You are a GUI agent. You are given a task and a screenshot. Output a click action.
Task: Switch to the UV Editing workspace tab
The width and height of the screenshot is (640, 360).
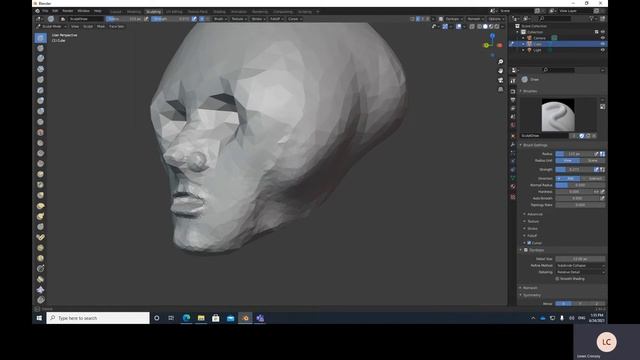[174, 12]
